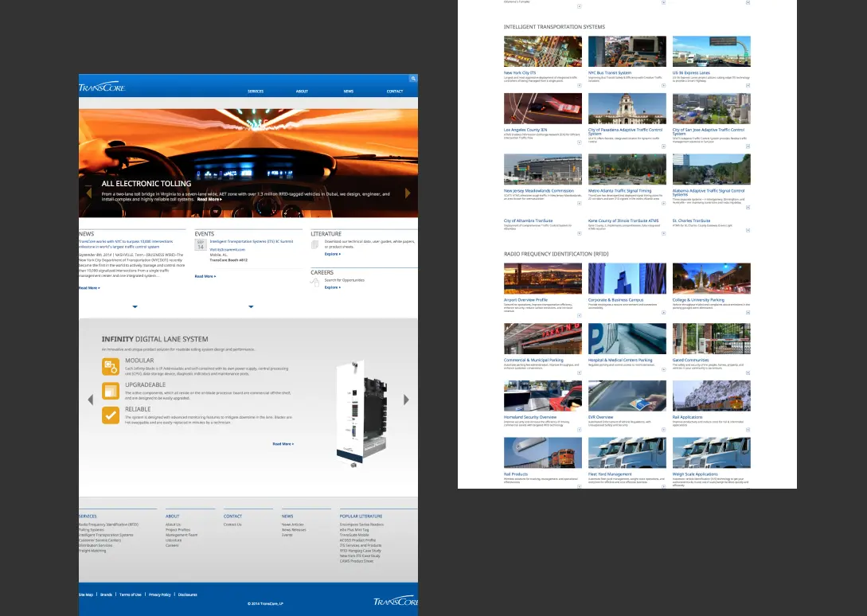Open the Contact top navigation item
This screenshot has width=867, height=616.
point(395,92)
